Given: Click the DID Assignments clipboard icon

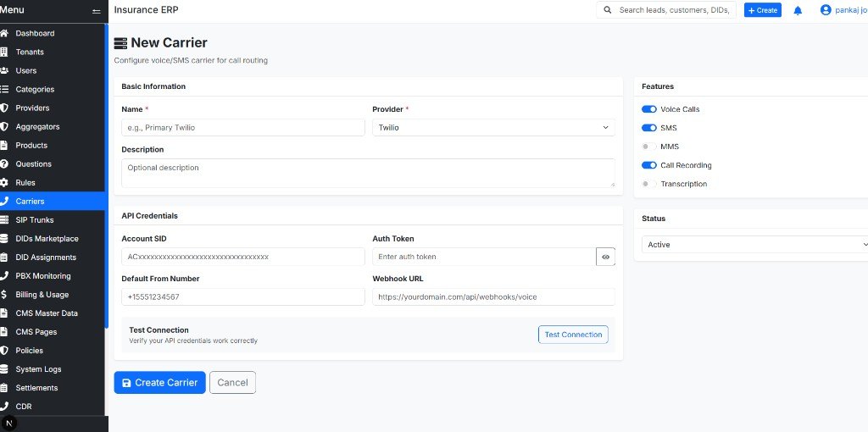Looking at the screenshot, I should [4, 258].
